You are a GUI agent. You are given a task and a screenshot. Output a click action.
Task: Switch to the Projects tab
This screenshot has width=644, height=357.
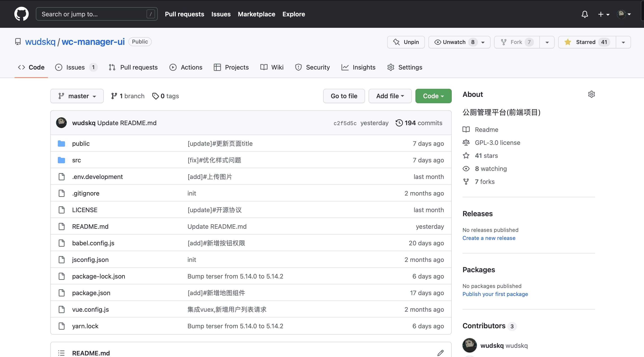pyautogui.click(x=231, y=67)
